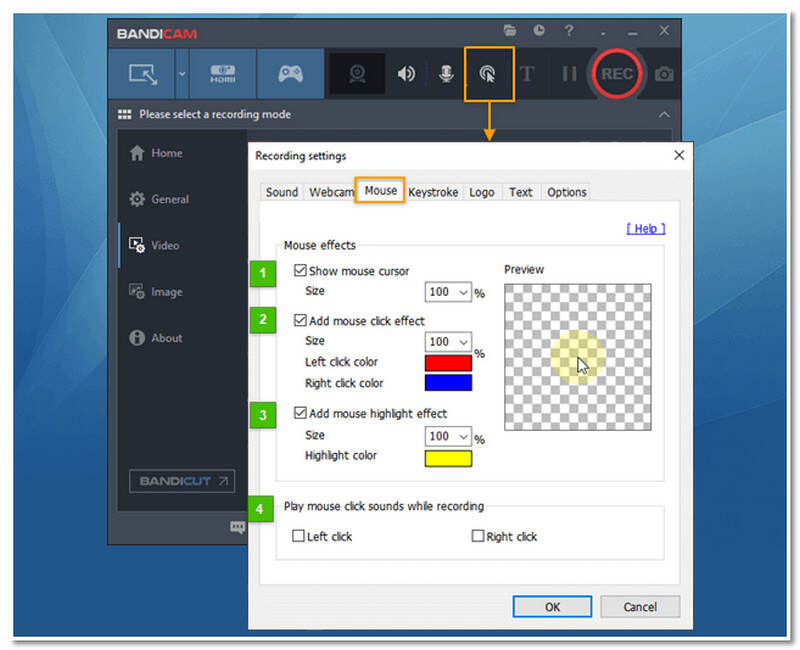Click the BANDICUT link button
Viewport: 800px width, 650px height.
[182, 481]
